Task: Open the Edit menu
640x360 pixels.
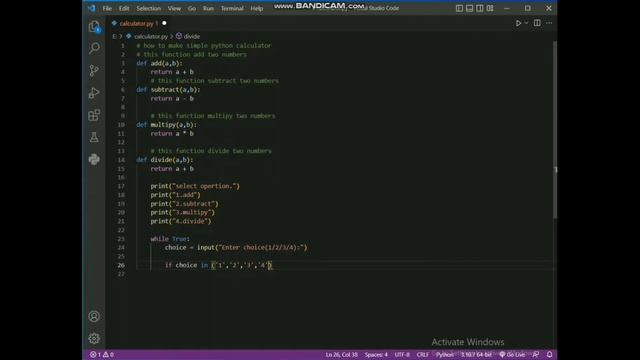Action: [124, 8]
